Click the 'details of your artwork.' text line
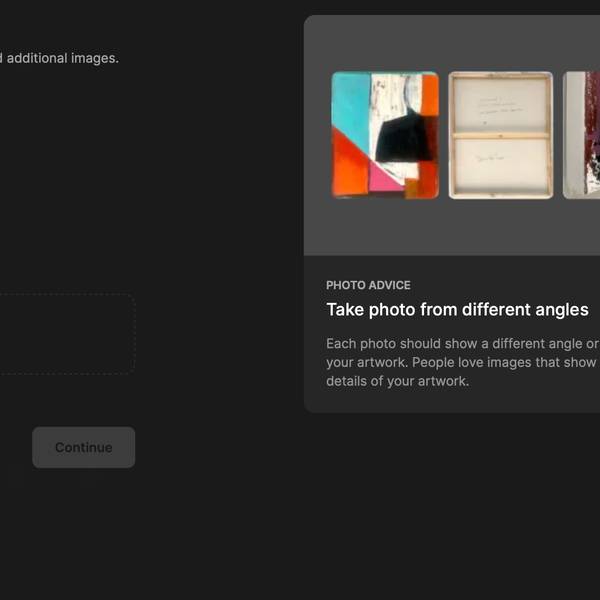This screenshot has width=600, height=600. 397,381
